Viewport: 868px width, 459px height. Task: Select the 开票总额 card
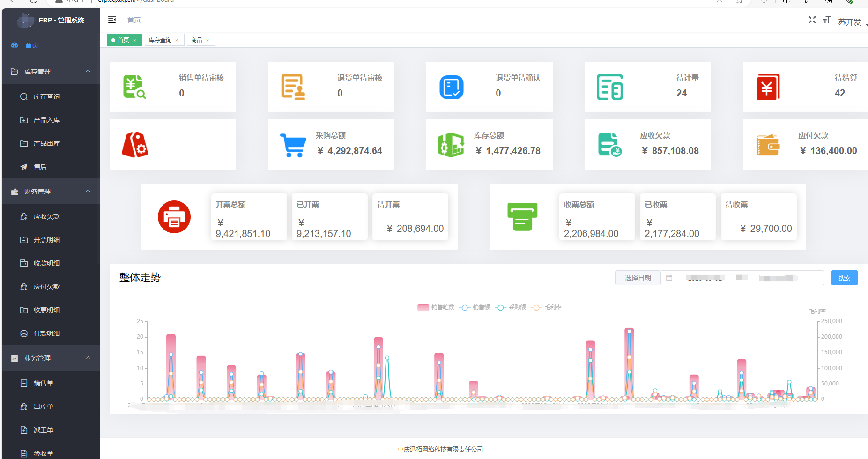click(249, 217)
